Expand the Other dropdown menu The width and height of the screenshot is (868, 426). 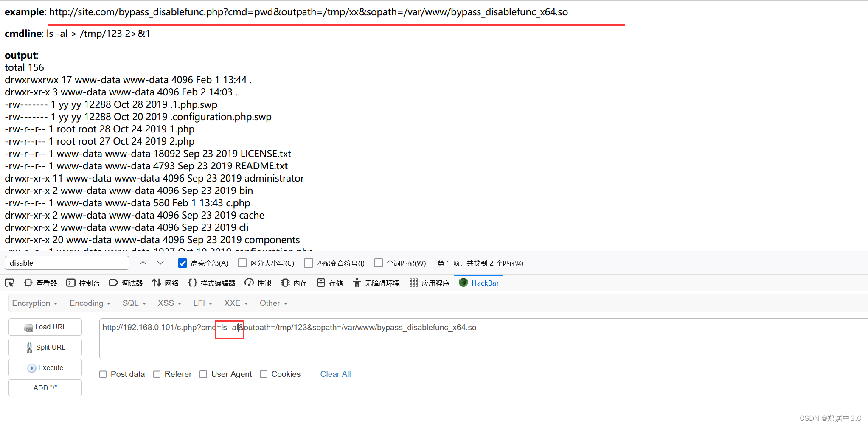tap(274, 303)
